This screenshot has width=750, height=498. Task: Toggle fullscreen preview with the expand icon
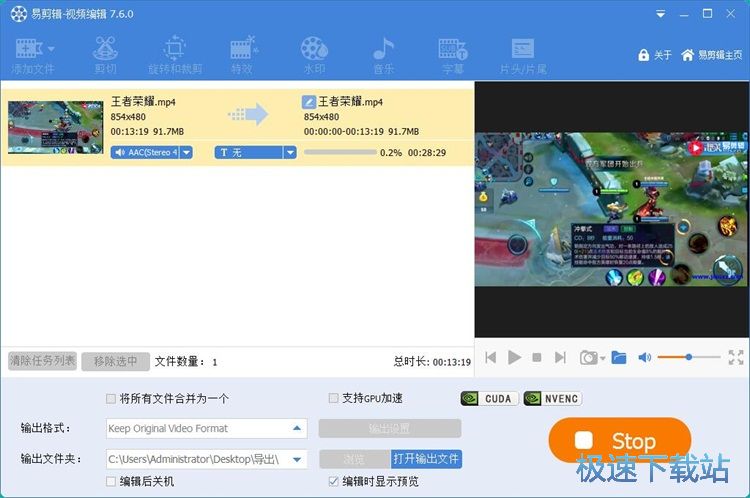(x=736, y=357)
